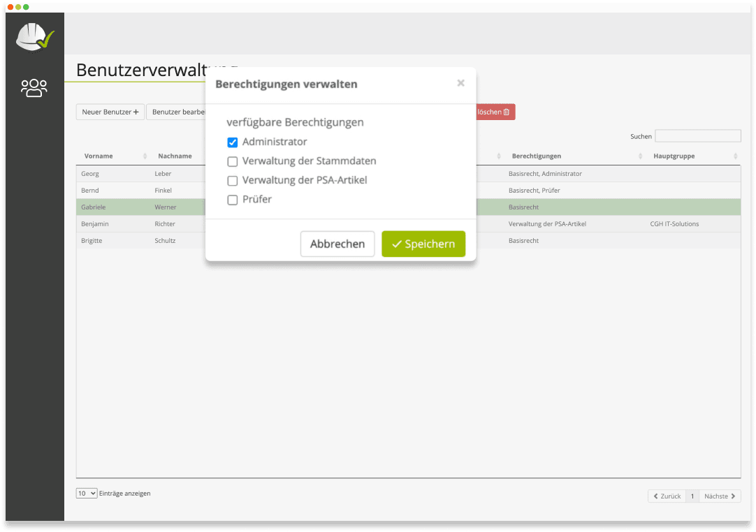Enable Verwaltung der PSA-Artikel checkbox
Image resolution: width=756 pixels, height=532 pixels.
(x=233, y=181)
